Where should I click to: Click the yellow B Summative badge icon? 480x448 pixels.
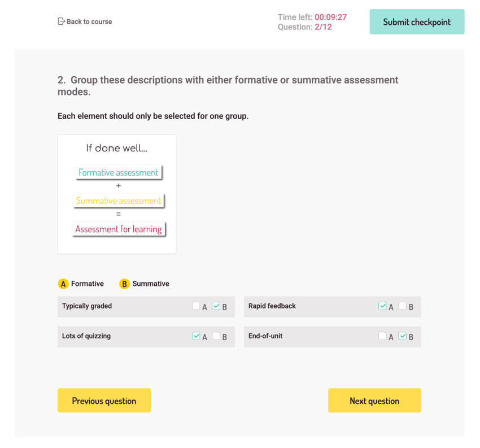124,284
